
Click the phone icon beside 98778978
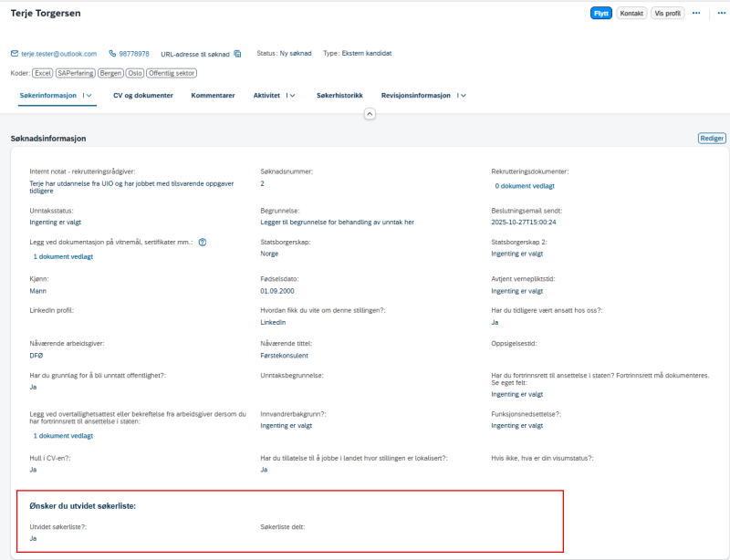click(x=112, y=54)
